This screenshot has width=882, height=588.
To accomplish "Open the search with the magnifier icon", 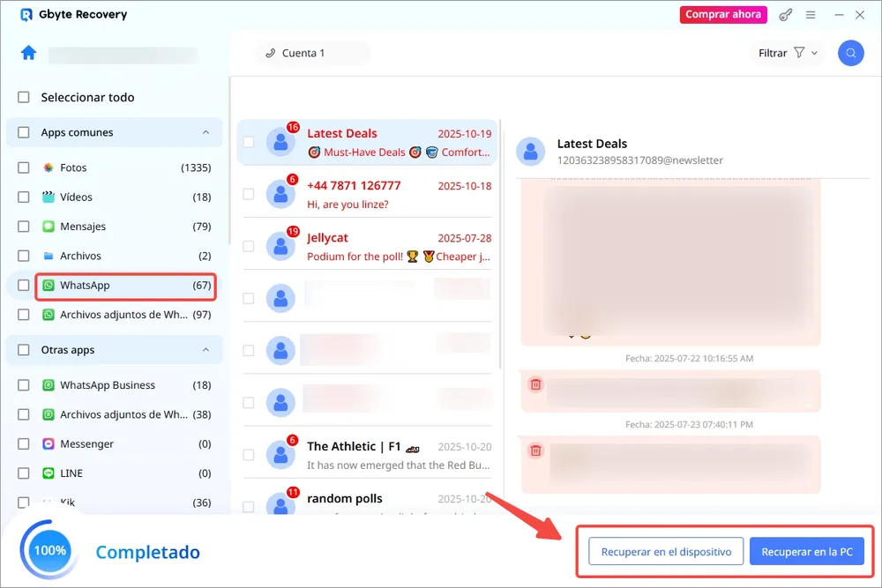I will 849,53.
